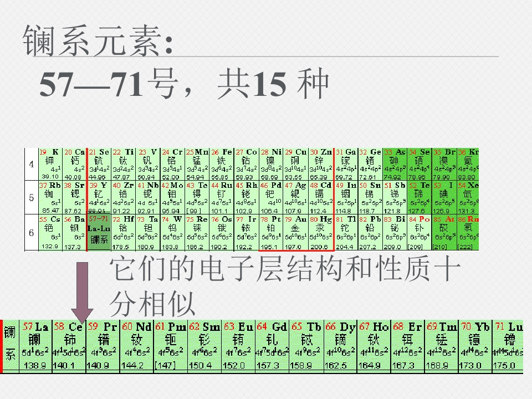Select the period 5 row label

click(31, 197)
